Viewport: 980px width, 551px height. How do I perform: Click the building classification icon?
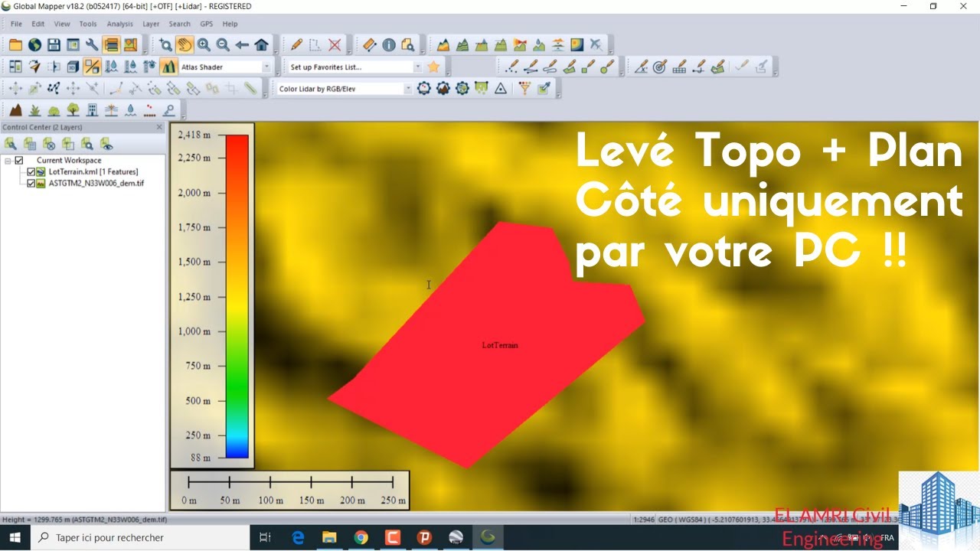tap(92, 109)
